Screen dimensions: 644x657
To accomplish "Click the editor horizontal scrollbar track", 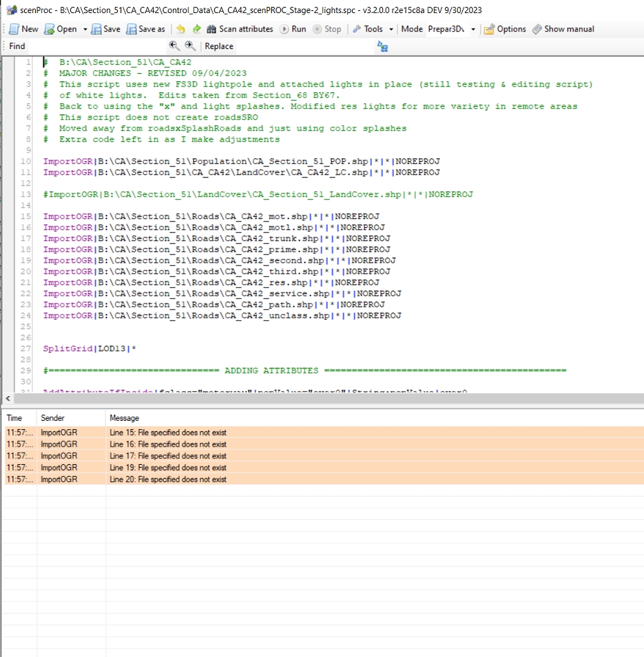I will (x=329, y=399).
